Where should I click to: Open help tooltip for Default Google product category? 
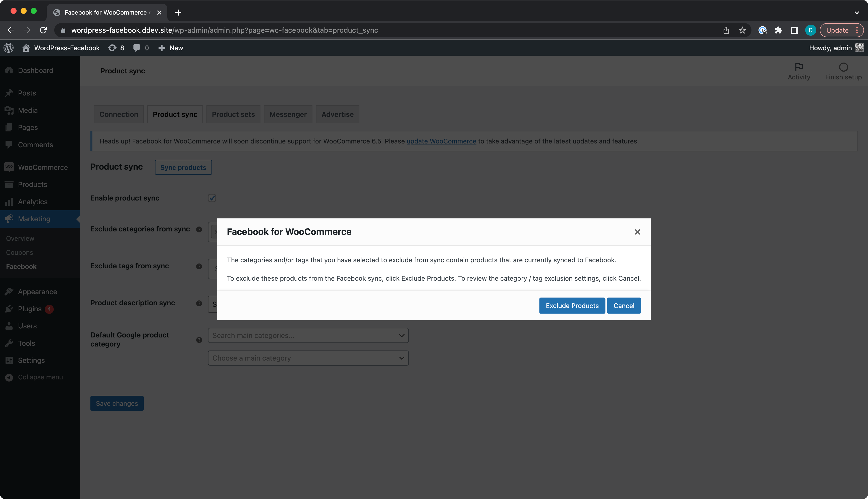(199, 340)
